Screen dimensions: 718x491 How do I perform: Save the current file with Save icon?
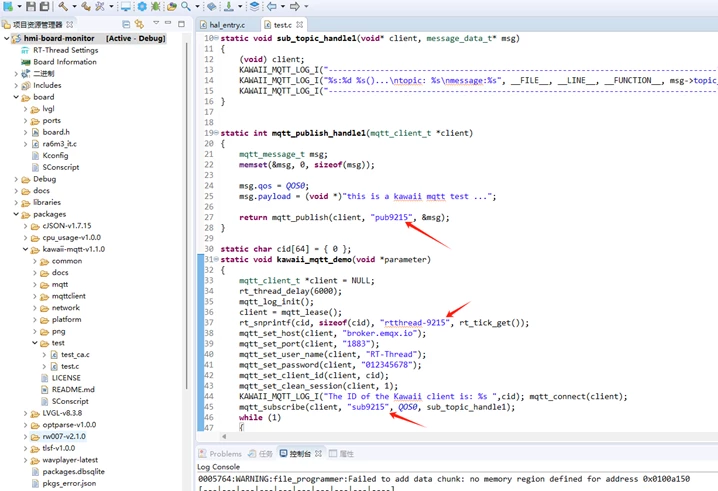tap(31, 6)
